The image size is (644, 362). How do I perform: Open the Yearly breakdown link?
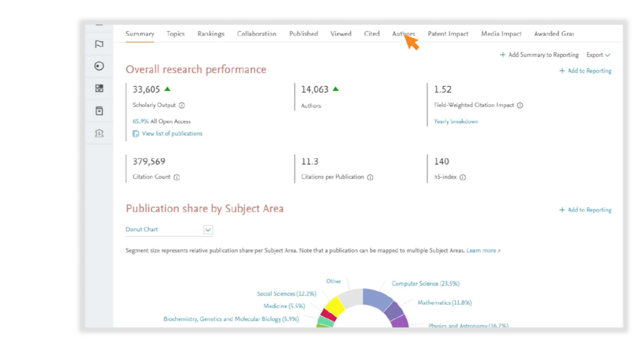(456, 121)
